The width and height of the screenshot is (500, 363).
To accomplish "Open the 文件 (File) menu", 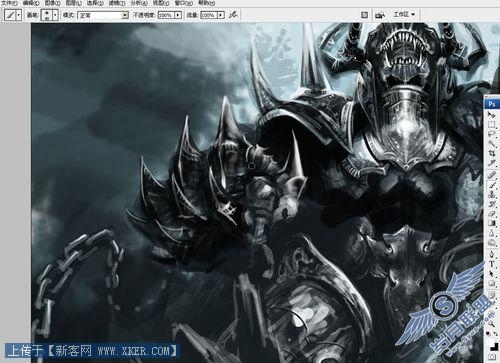I will pos(9,3).
